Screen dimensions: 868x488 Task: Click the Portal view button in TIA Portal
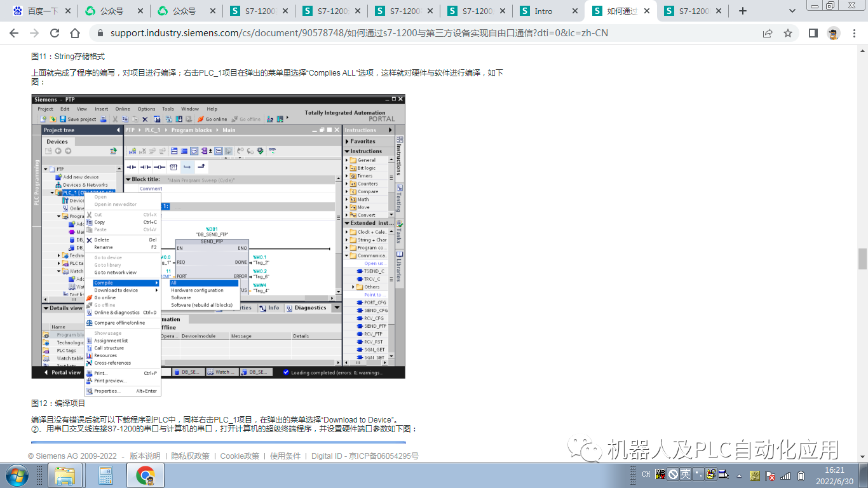pos(62,372)
